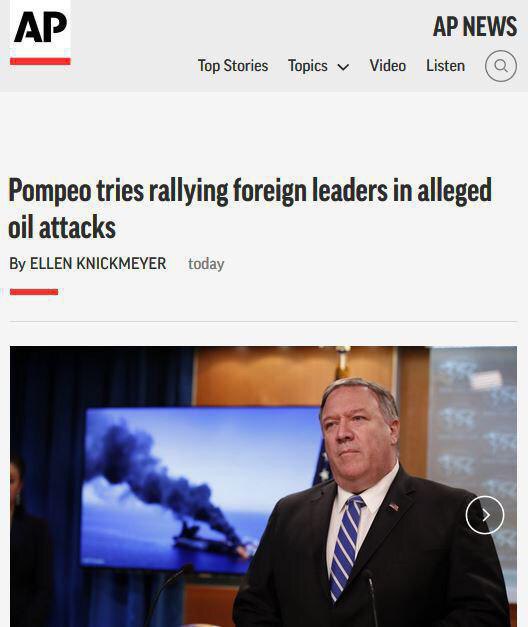Expand the Topics dropdown chevron
The image size is (528, 627).
343,67
